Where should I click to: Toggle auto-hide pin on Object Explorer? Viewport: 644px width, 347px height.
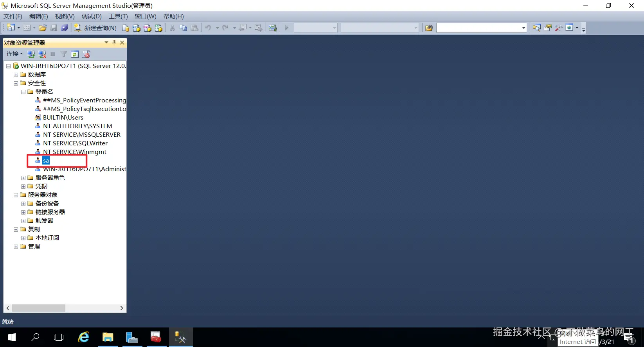[x=114, y=42]
